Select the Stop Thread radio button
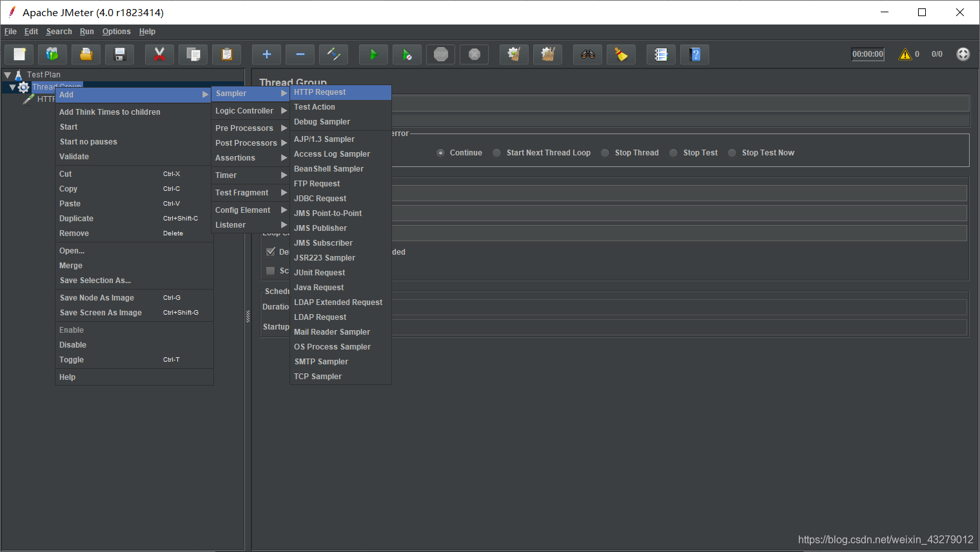Image resolution: width=980 pixels, height=552 pixels. pyautogui.click(x=605, y=153)
